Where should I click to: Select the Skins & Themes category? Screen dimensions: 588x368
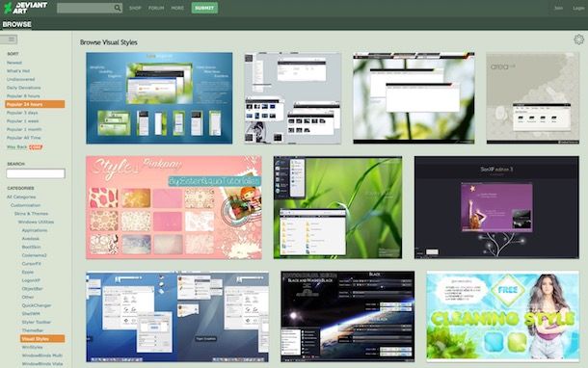(x=31, y=214)
